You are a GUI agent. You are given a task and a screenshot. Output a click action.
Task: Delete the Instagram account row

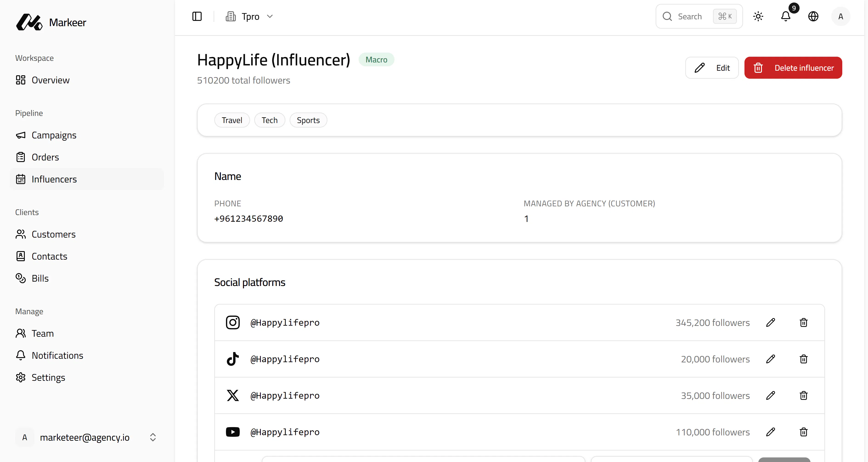(804, 322)
